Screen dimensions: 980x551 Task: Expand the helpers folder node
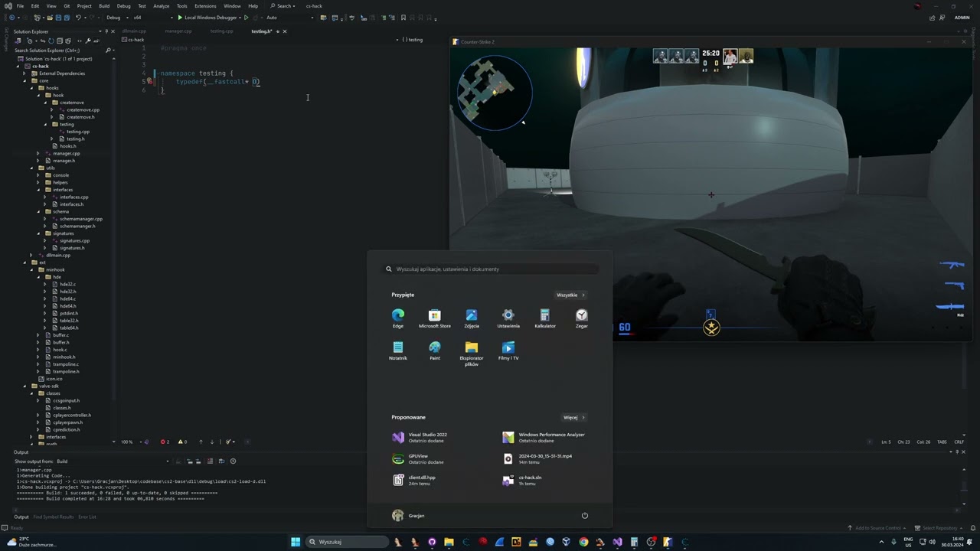[38, 182]
